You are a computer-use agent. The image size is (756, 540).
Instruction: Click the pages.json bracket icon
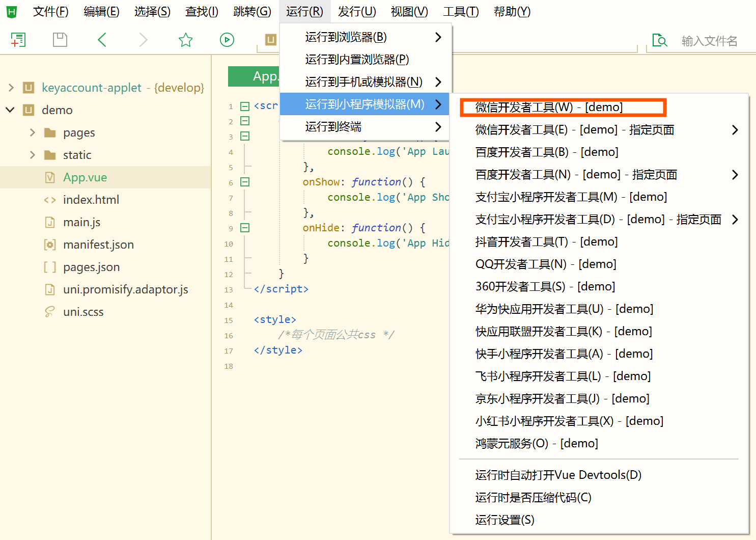click(50, 267)
